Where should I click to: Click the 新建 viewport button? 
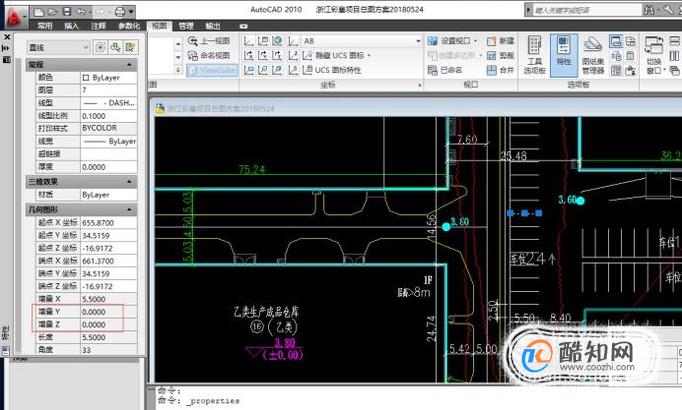[501, 41]
